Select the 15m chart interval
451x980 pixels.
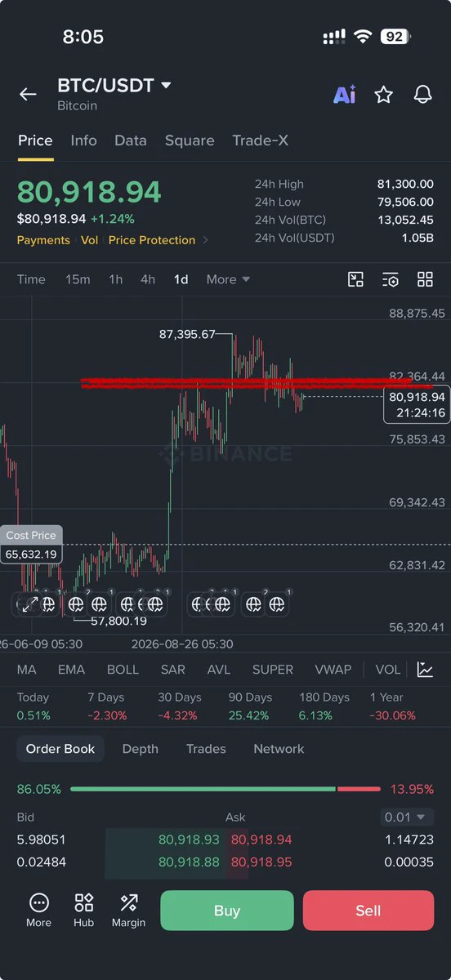click(78, 279)
